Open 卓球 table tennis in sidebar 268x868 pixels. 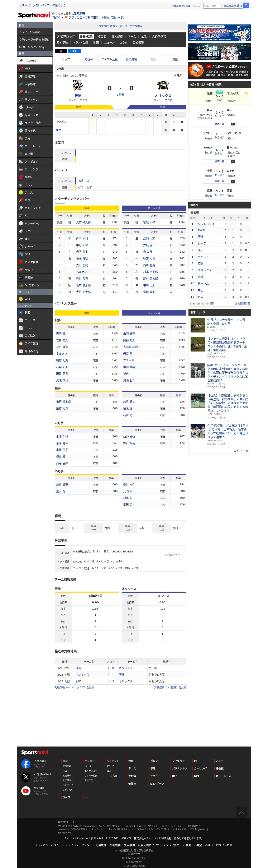coord(35,200)
